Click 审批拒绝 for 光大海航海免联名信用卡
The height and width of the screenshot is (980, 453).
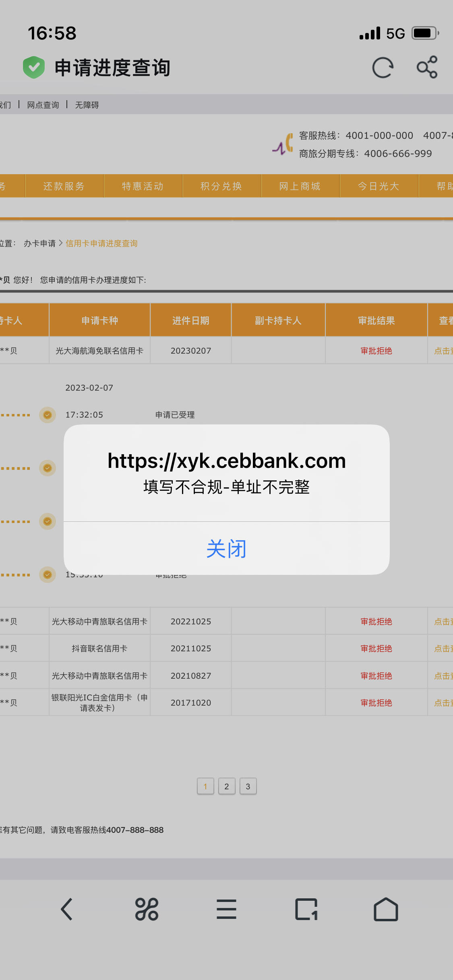376,351
